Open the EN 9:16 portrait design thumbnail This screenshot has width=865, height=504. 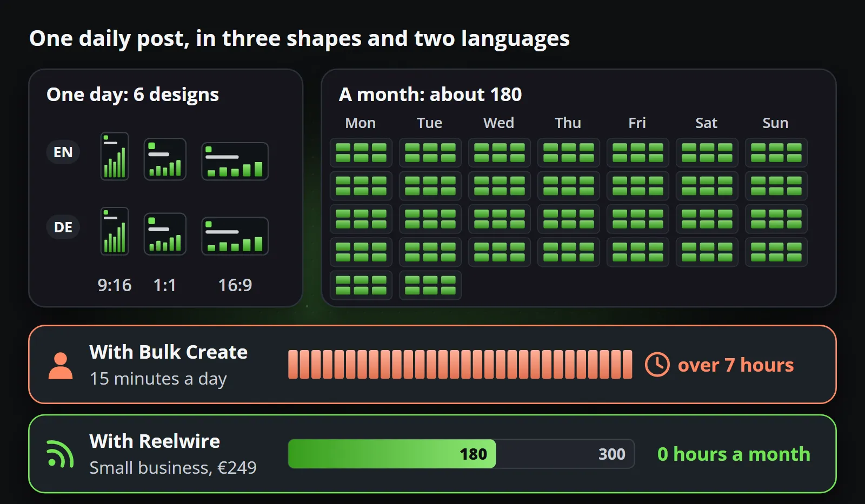115,156
